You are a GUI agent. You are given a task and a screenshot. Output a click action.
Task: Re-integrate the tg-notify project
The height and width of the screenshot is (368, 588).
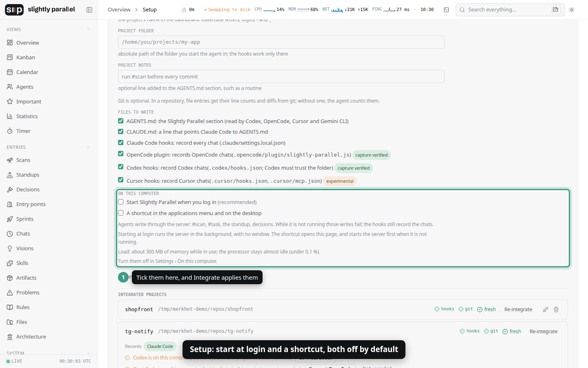[543, 332]
